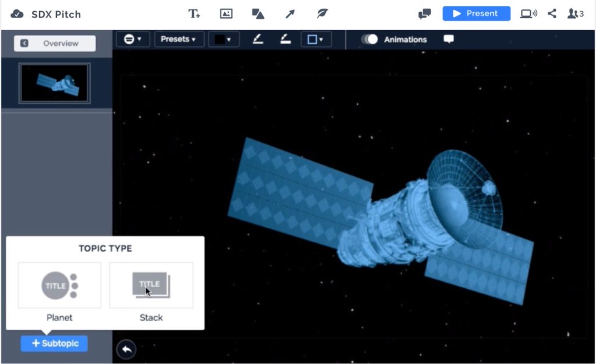Click the cloud sync icon beside SDX Pitch
The height and width of the screenshot is (364, 596).
(17, 13)
